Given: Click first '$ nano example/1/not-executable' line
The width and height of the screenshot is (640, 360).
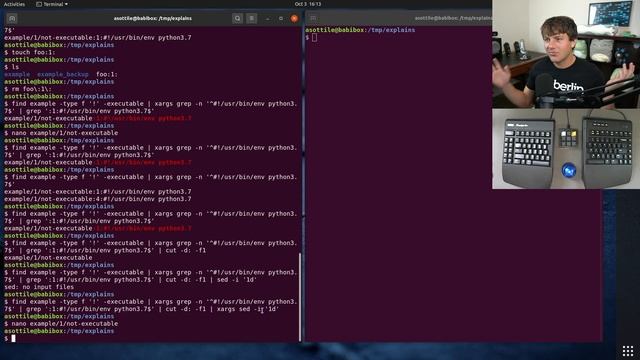Looking at the screenshot, I should 61,133.
